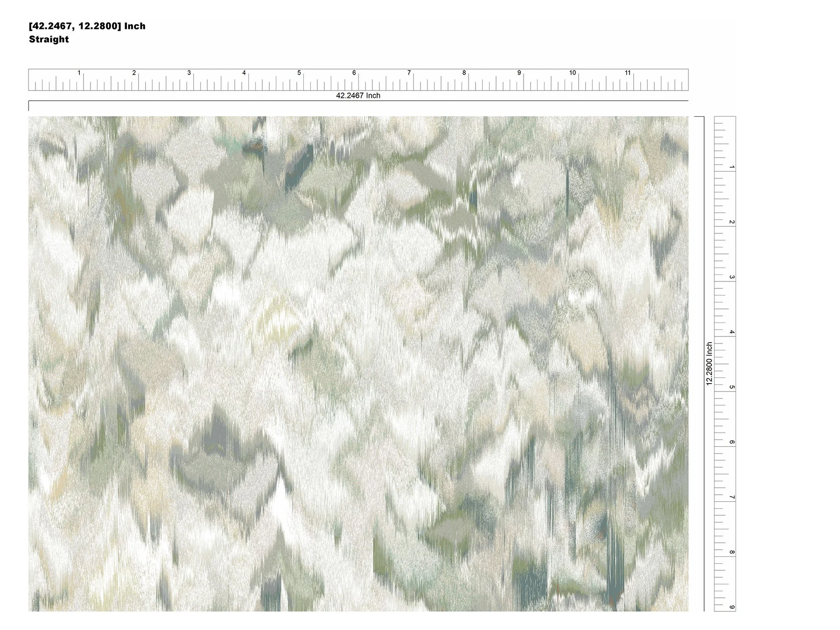
Task: Click the number 10 on horizontal ruler
Action: point(573,73)
